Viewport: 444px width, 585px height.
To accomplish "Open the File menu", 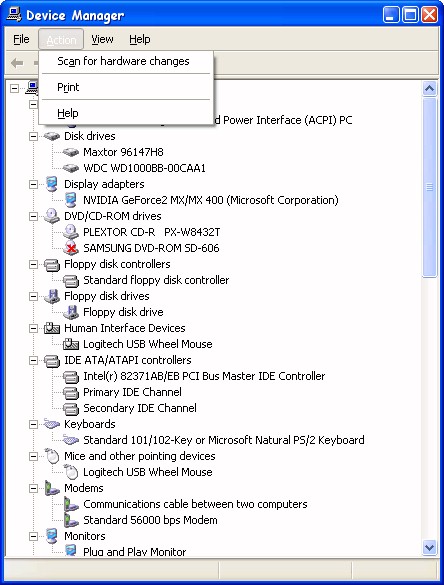I will coord(21,39).
